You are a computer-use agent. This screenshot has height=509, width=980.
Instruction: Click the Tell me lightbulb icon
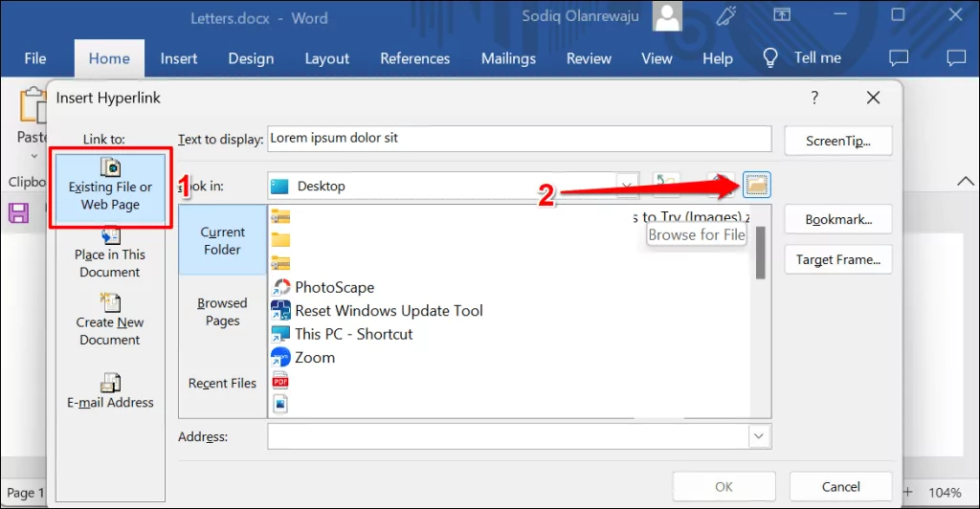click(x=770, y=58)
